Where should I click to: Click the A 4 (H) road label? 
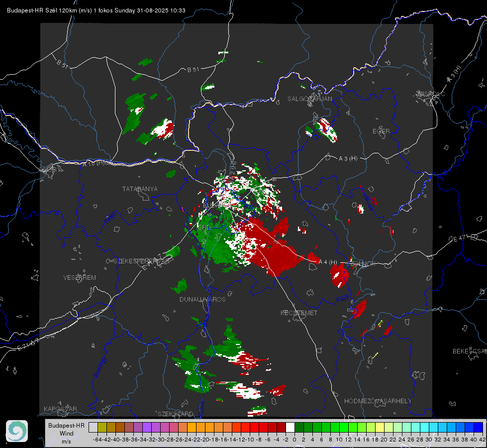tap(328, 262)
